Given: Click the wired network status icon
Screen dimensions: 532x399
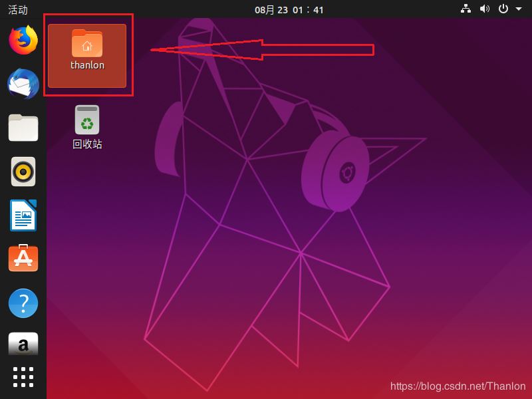Looking at the screenshot, I should [x=465, y=9].
